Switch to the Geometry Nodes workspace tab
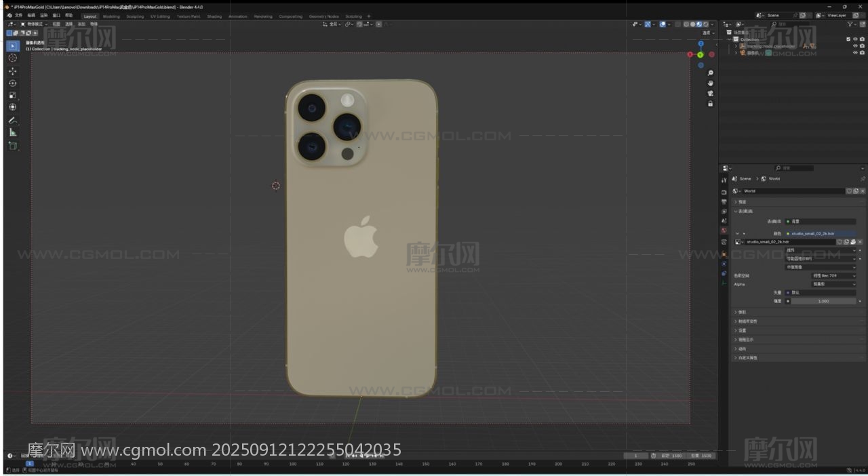The height and width of the screenshot is (476, 868). coord(323,16)
